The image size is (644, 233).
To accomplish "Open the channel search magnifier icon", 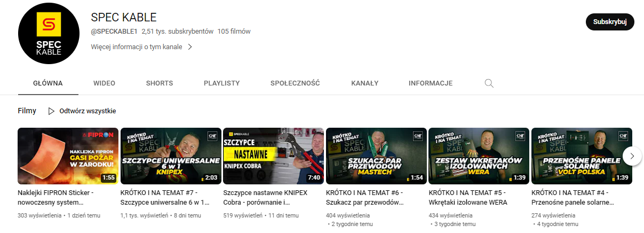I will [x=489, y=83].
